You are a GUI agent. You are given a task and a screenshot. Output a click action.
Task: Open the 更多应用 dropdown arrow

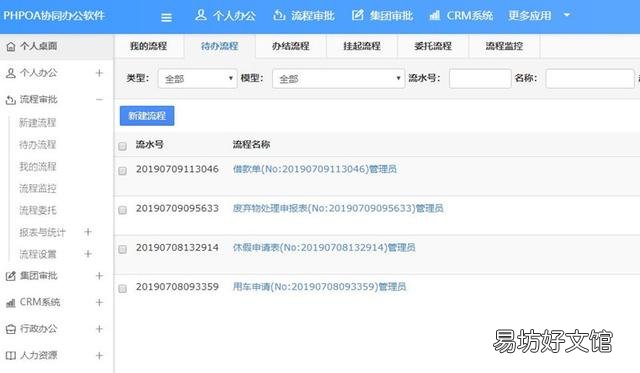(567, 15)
